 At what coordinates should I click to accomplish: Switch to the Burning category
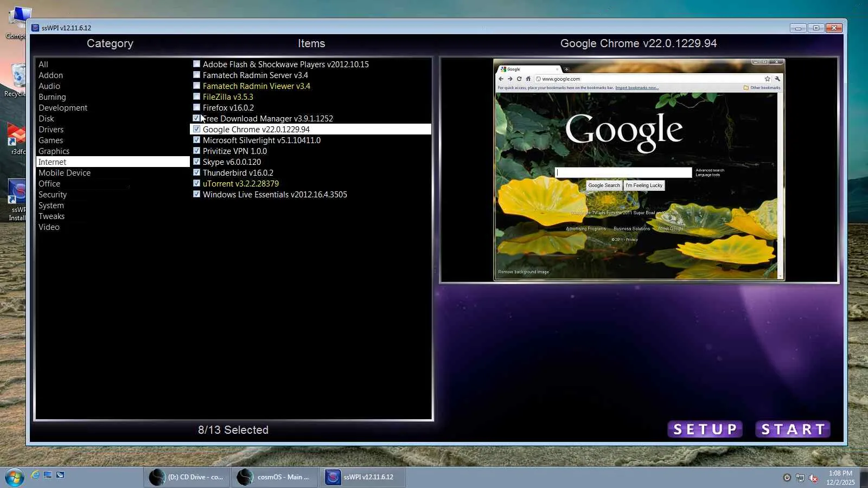tap(52, 97)
